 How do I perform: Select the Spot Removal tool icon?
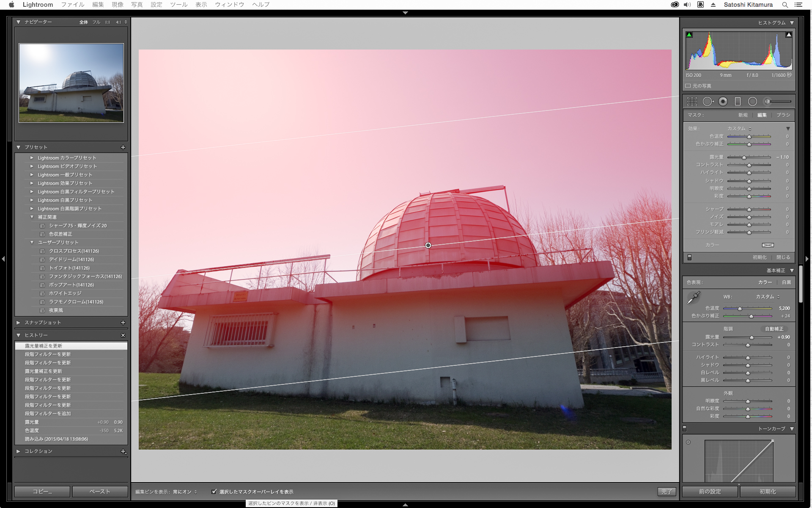(x=708, y=102)
